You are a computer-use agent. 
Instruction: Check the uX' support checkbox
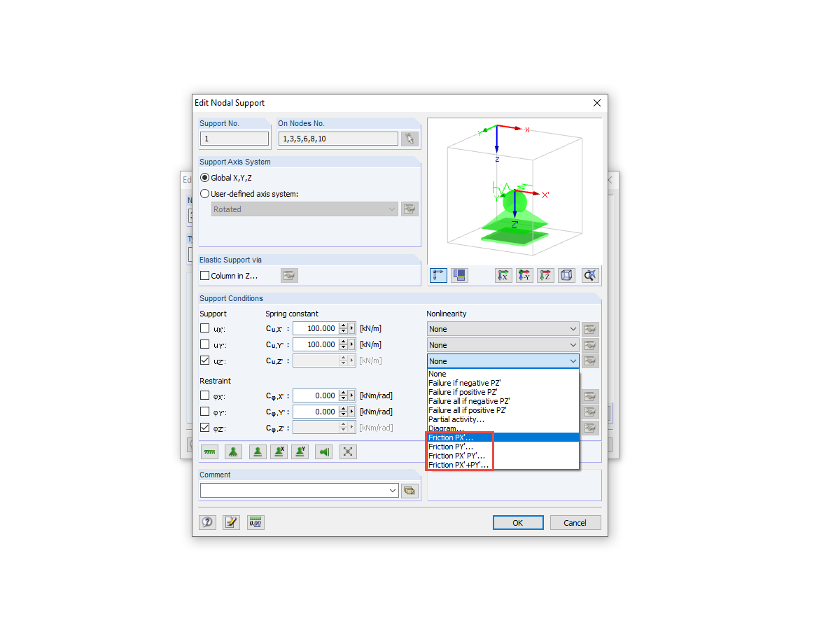[x=205, y=328]
